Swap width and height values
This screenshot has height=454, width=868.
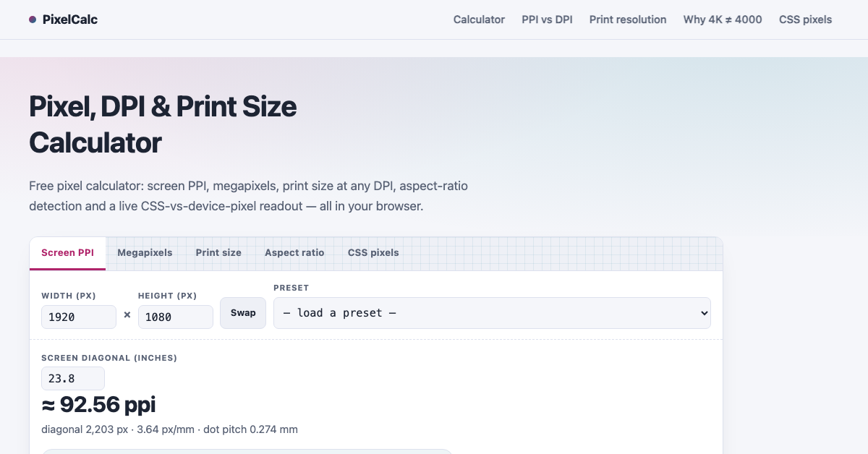(x=243, y=313)
